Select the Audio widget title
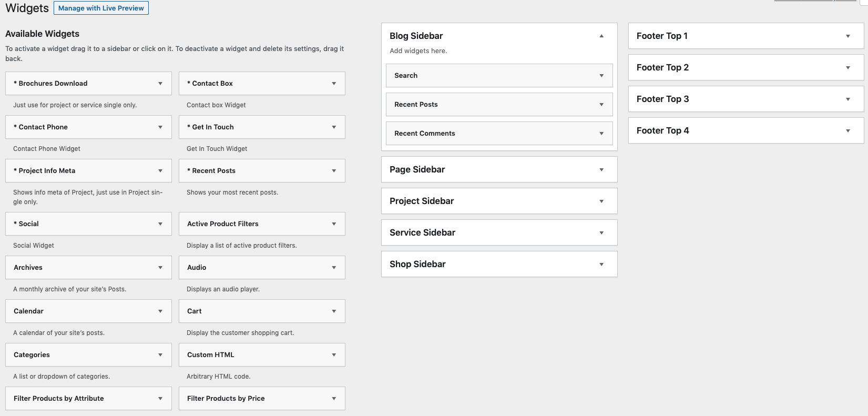 [x=197, y=267]
